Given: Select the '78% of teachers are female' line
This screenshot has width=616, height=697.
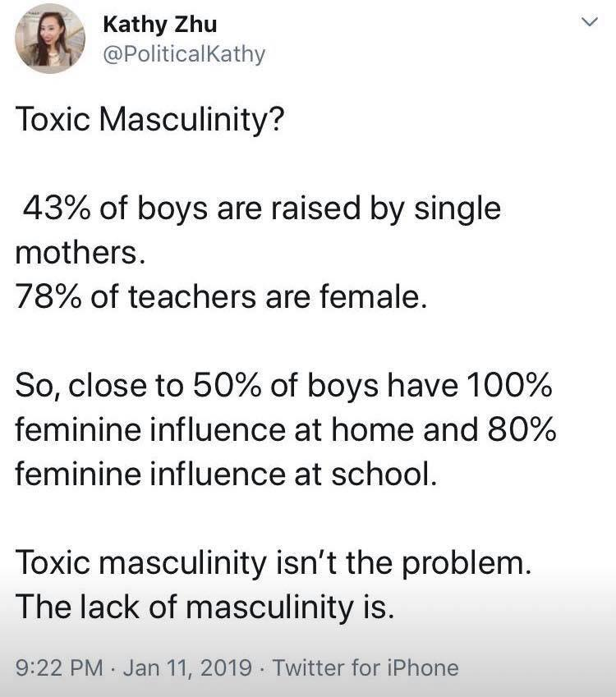Looking at the screenshot, I should pos(221,296).
